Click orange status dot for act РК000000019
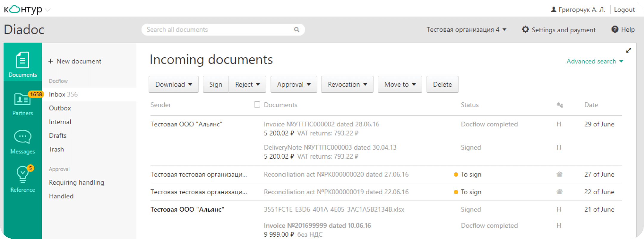The width and height of the screenshot is (644, 239). tap(456, 192)
